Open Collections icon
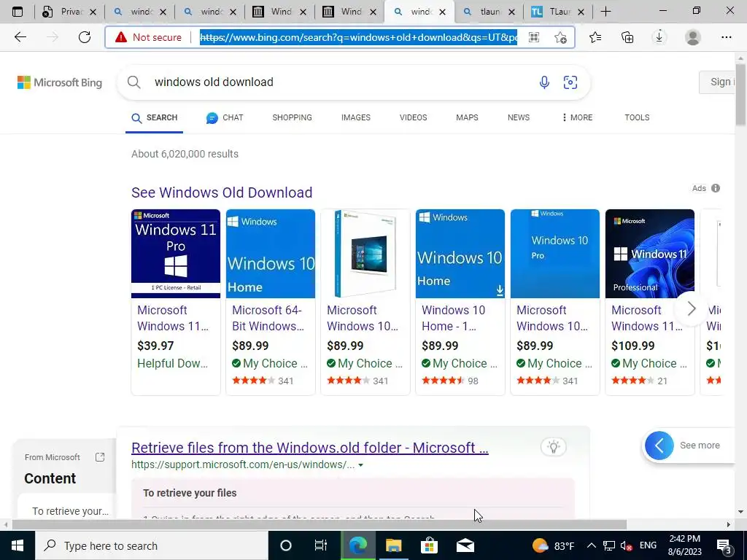 coord(627,37)
